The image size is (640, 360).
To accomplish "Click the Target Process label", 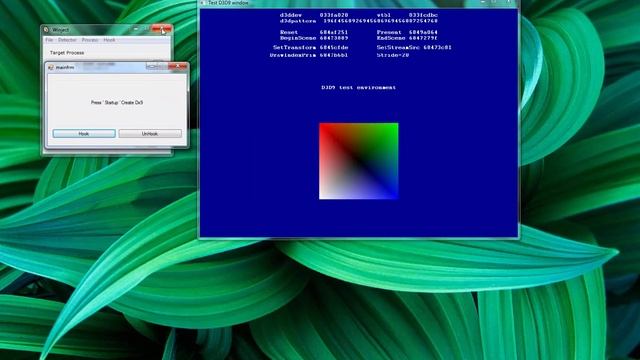I will tap(67, 53).
